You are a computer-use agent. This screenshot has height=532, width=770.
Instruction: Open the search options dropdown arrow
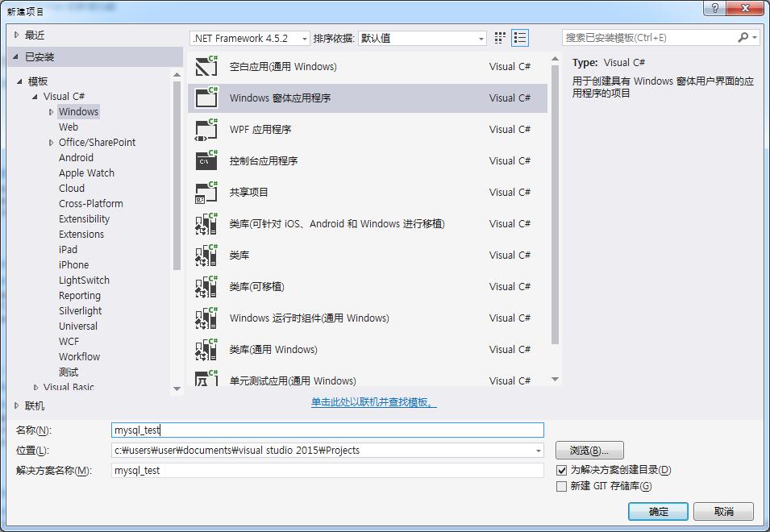pos(755,37)
